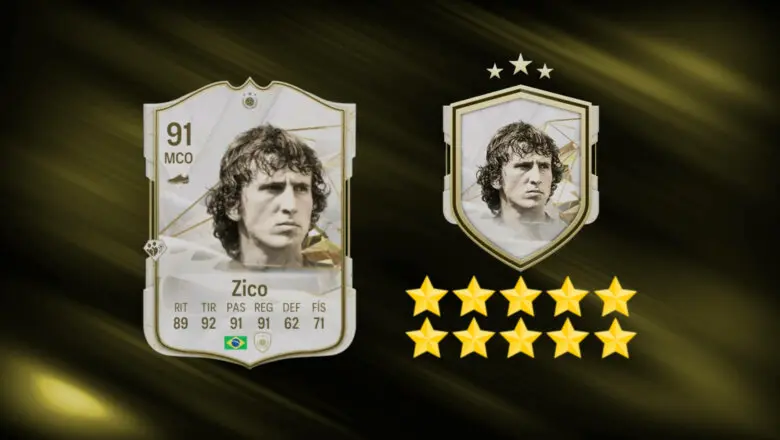
Task: Click the small right star above the shield
Action: pos(545,71)
